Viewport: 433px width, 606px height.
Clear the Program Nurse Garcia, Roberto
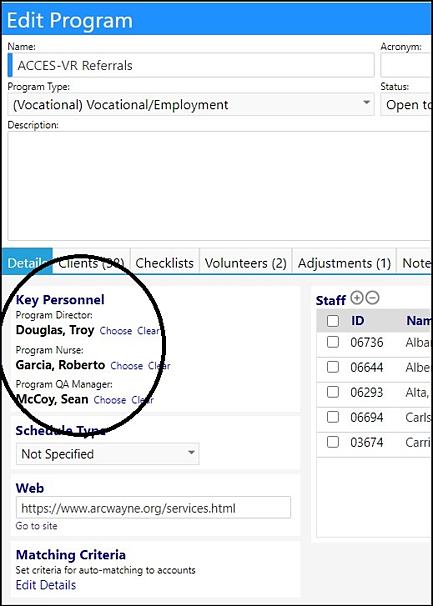pos(159,366)
